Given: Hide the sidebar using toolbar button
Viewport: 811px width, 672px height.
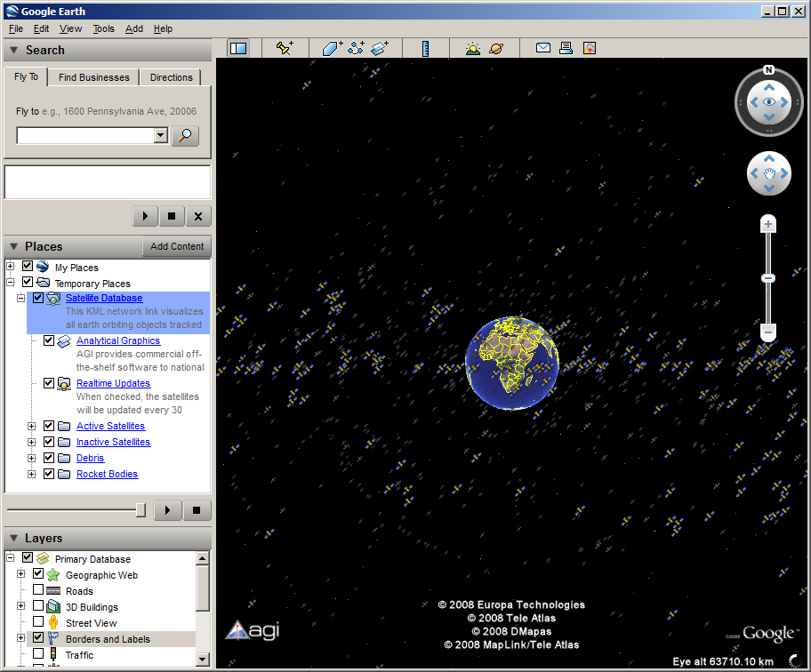Looking at the screenshot, I should (x=237, y=49).
